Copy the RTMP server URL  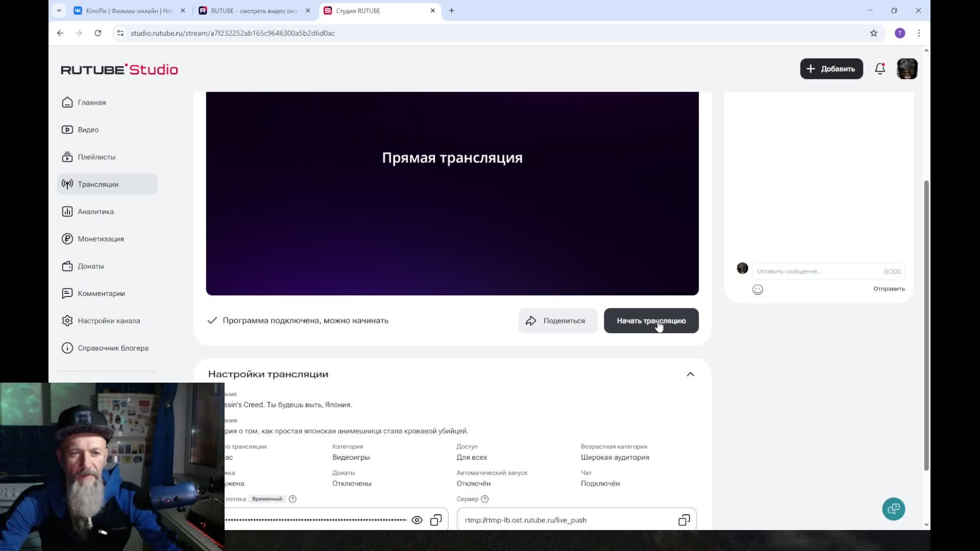(x=683, y=520)
